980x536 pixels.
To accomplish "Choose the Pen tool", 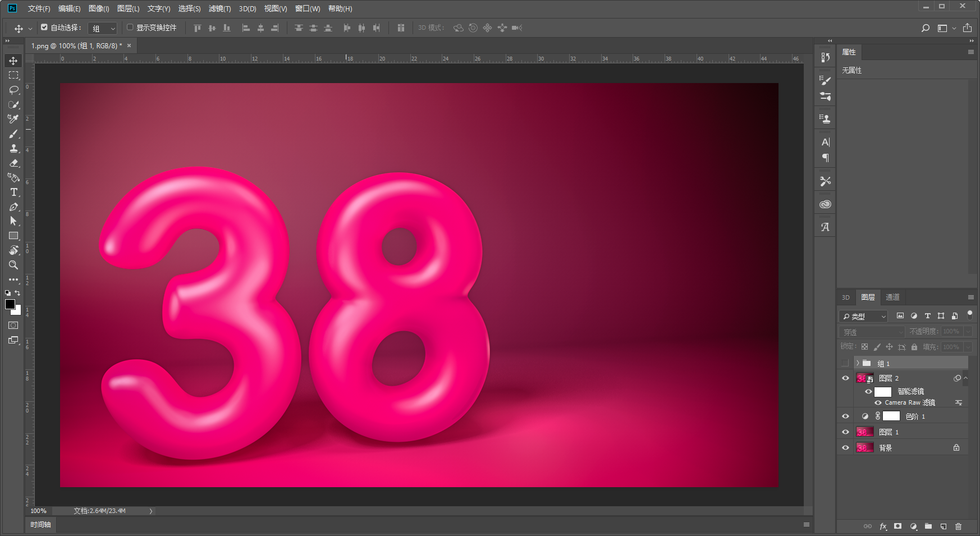I will (13, 207).
